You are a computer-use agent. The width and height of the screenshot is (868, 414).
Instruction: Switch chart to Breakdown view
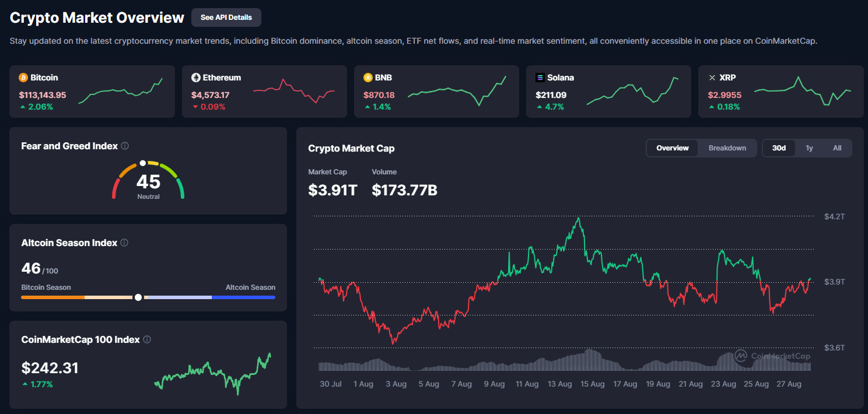727,148
